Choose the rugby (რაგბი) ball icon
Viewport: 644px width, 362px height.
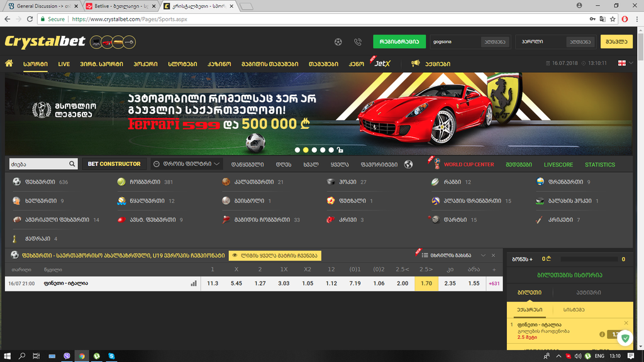coord(435,182)
